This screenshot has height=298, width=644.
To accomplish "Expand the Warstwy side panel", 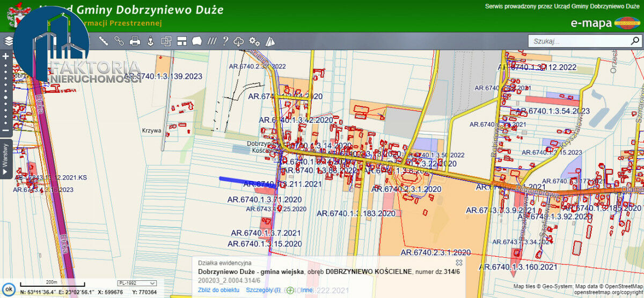I will coord(5,158).
